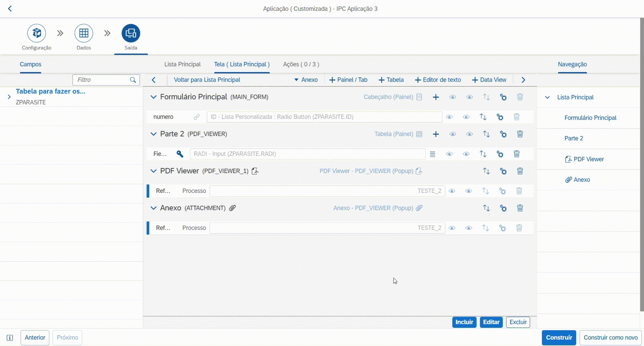Open PDF Viewer link in Navegação panel
Image resolution: width=644 pixels, height=346 pixels.
(x=588, y=159)
